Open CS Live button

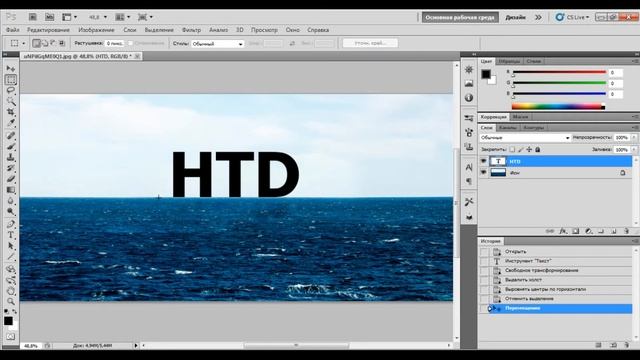click(x=572, y=17)
